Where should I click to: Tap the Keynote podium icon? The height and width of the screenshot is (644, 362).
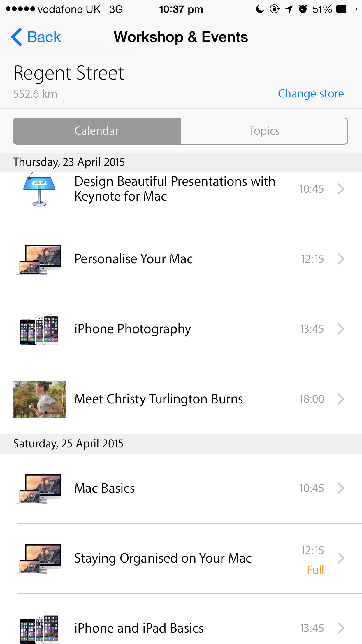pos(39,190)
